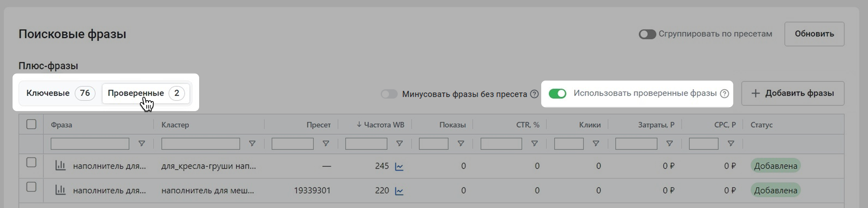
Task: Check the select-all checkbox in table header
Action: pos(31,124)
